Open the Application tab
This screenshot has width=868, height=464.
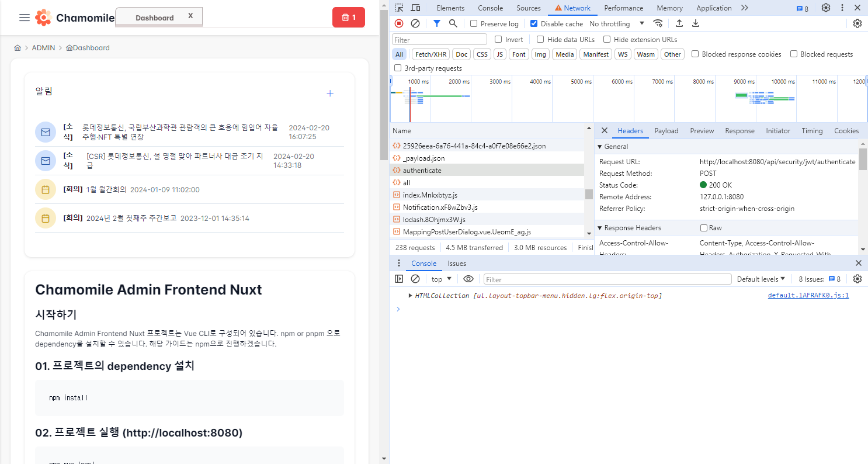tap(714, 8)
